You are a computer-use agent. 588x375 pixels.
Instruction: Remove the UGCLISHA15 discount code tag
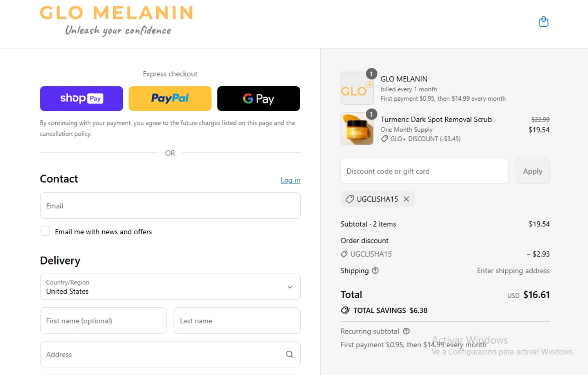(x=407, y=199)
